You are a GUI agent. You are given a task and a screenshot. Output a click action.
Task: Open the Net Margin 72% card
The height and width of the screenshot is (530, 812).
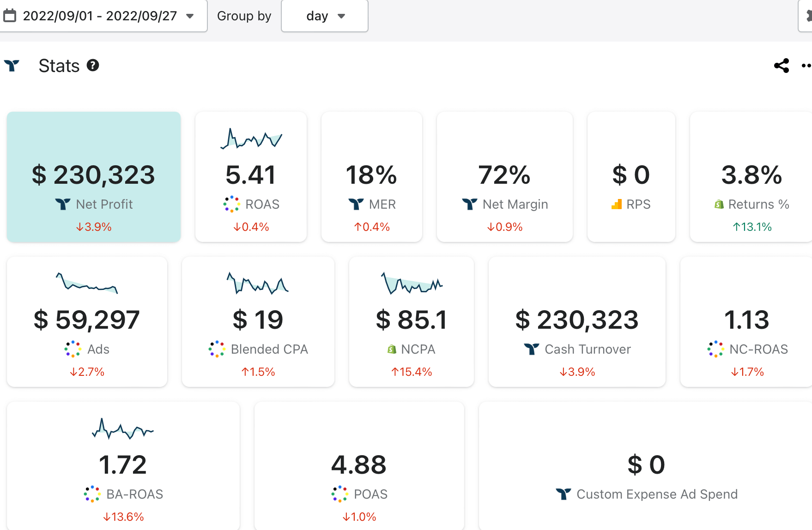coord(504,177)
